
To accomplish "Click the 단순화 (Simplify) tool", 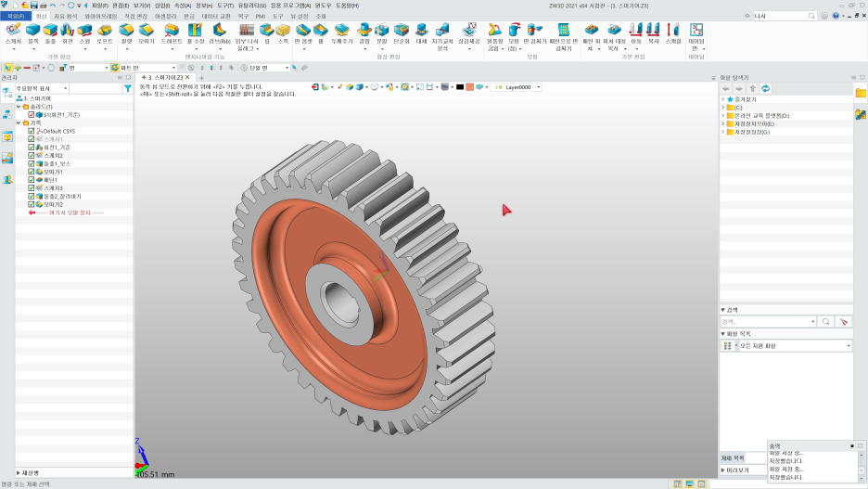I will click(402, 33).
